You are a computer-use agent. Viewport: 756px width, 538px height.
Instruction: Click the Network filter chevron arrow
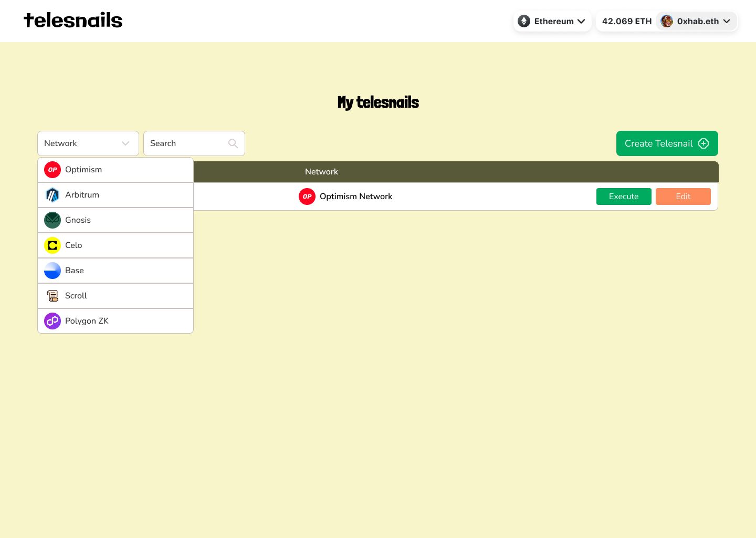tap(125, 143)
